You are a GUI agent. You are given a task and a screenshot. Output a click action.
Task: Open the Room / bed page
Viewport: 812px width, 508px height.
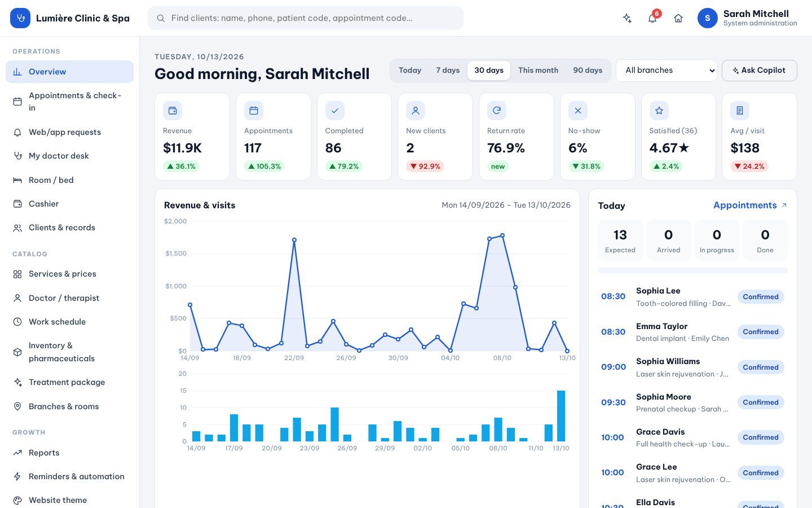pos(69,180)
